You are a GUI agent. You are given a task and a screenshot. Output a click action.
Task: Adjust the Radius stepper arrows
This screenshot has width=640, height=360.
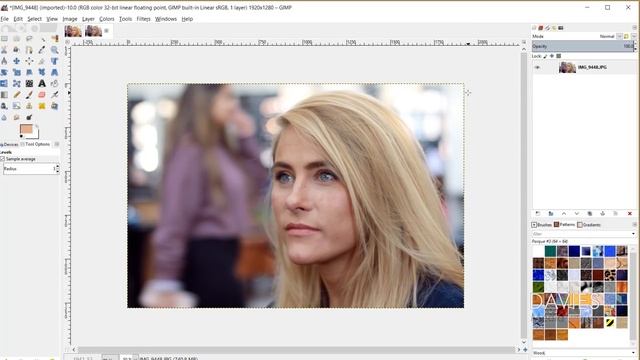(x=57, y=169)
